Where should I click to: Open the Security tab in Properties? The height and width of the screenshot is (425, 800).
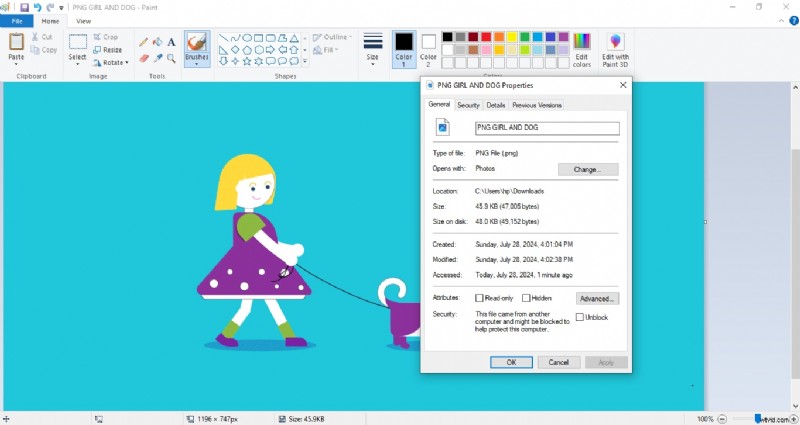tap(468, 105)
